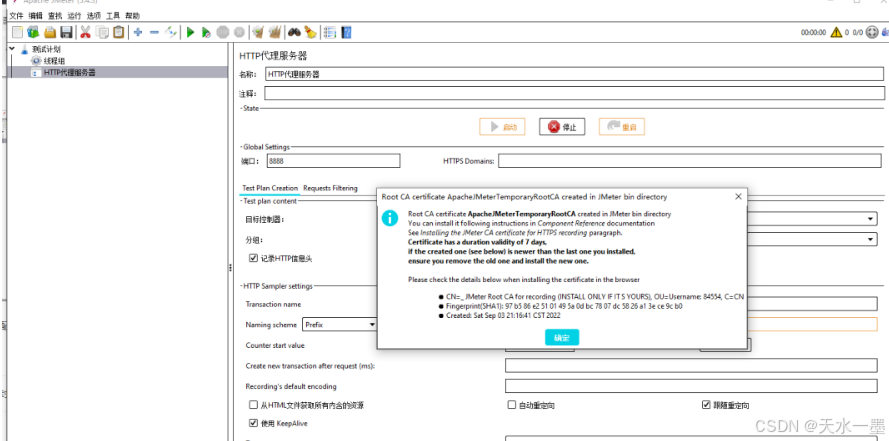Click the grey Shutdown icon
Image resolution: width=889 pixels, height=441 pixels.
(x=239, y=33)
